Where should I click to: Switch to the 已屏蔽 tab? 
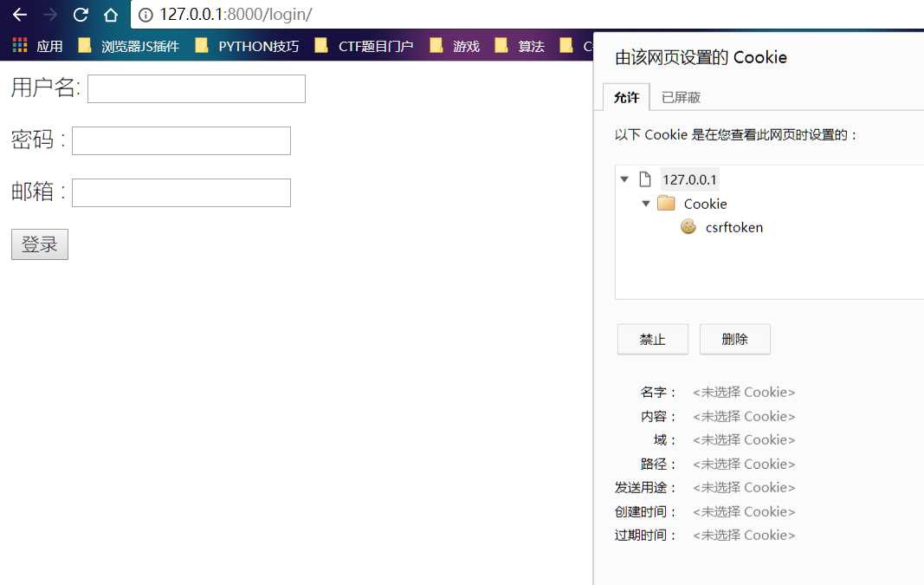coord(680,96)
